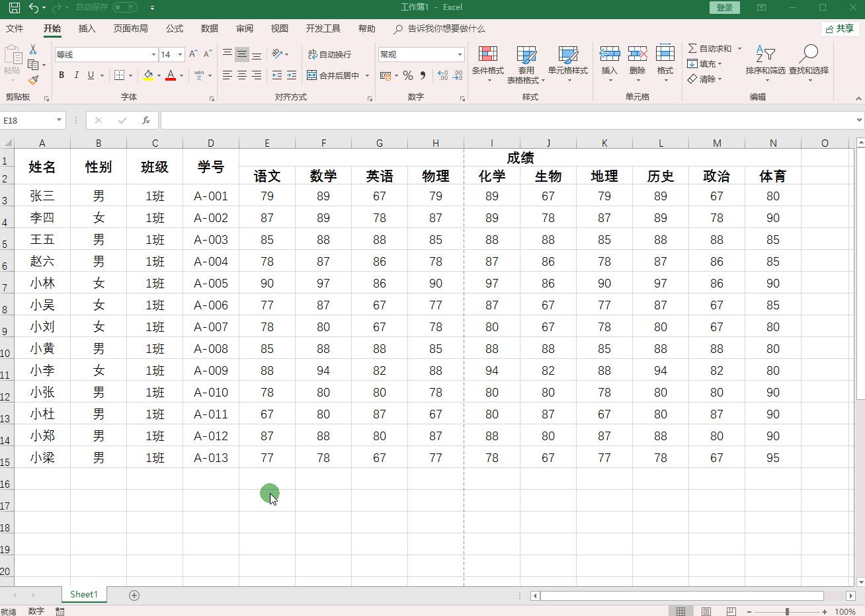The width and height of the screenshot is (865, 616).
Task: Toggle Bold formatting
Action: click(61, 75)
